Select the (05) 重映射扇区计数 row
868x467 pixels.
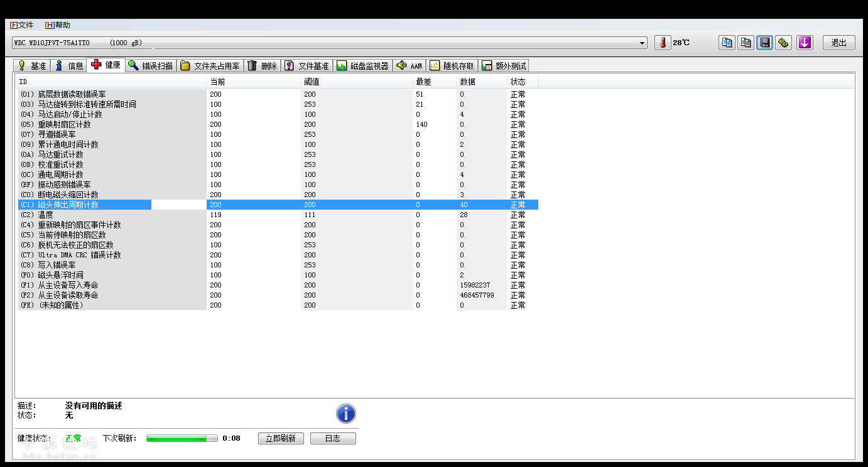[x=278, y=124]
